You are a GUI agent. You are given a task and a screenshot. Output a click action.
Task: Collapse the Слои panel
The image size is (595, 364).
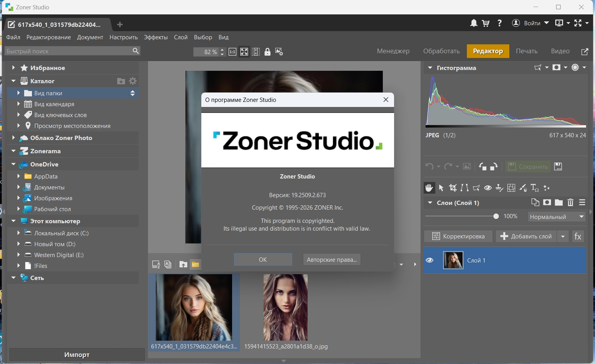click(430, 203)
